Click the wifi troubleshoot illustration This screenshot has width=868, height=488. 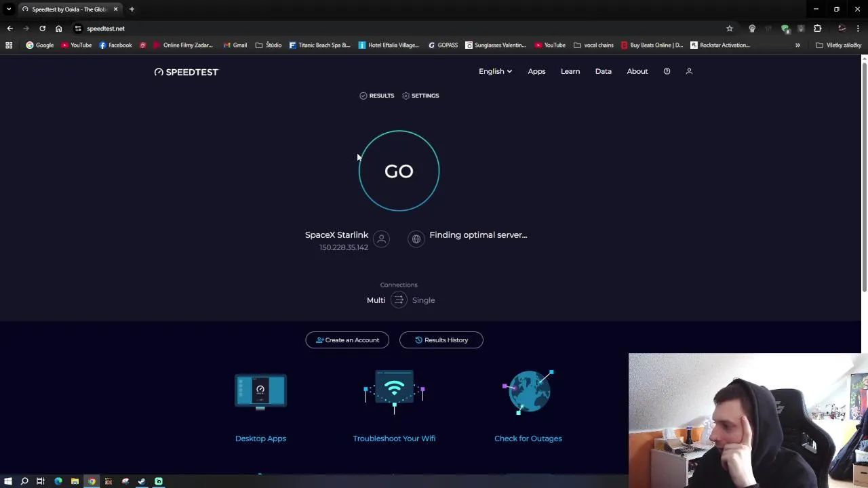coord(394,392)
